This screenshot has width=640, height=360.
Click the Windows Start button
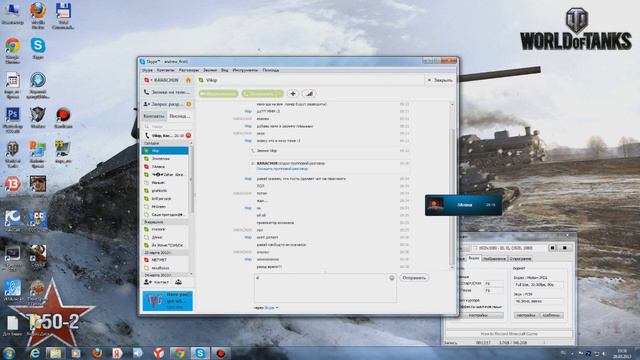pos(9,353)
